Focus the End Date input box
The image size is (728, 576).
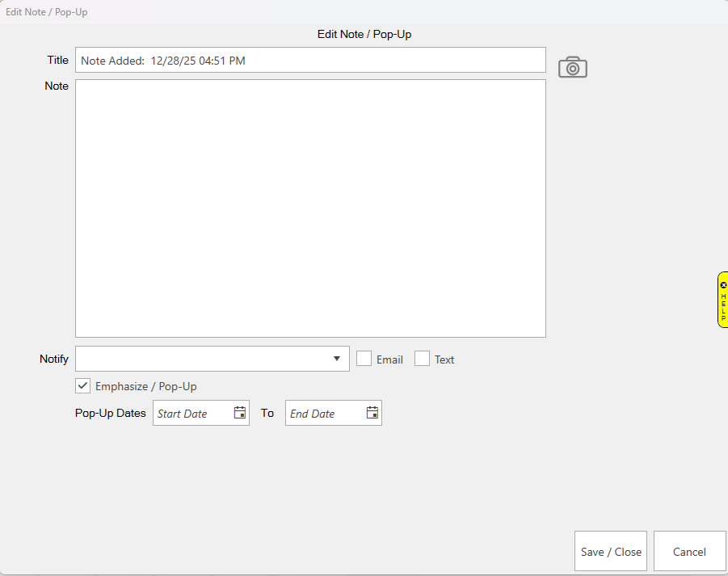tap(323, 413)
